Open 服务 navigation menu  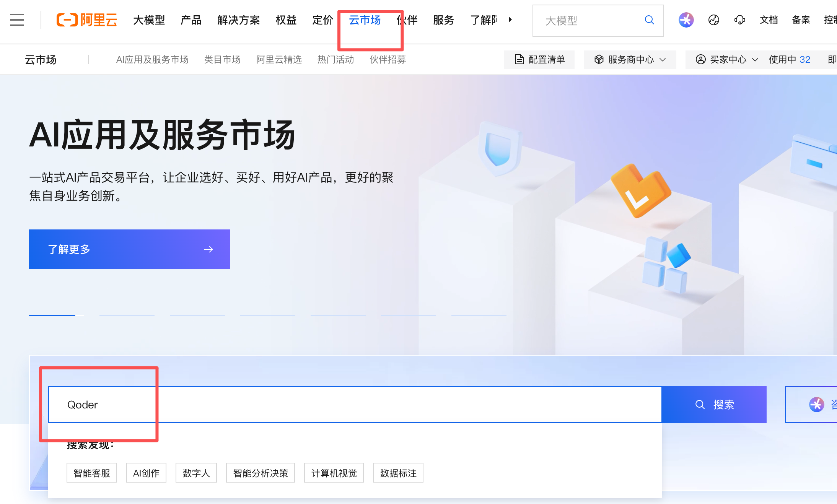tap(443, 20)
